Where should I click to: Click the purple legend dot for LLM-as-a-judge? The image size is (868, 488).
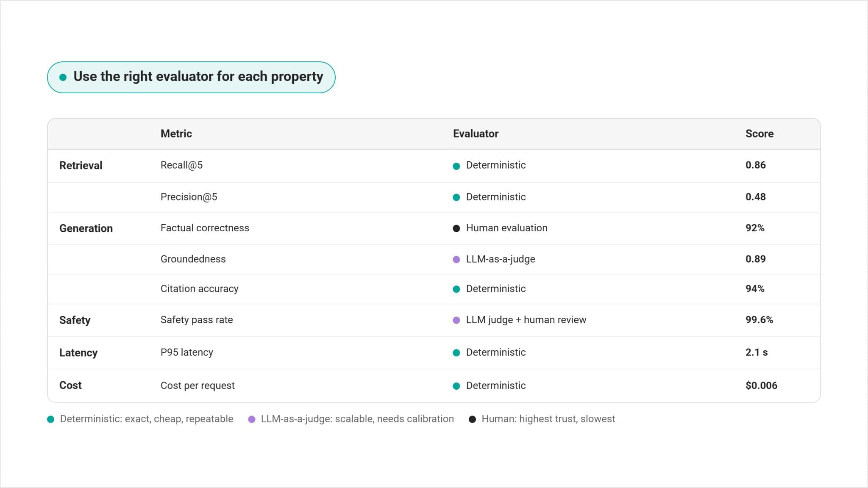pos(252,419)
